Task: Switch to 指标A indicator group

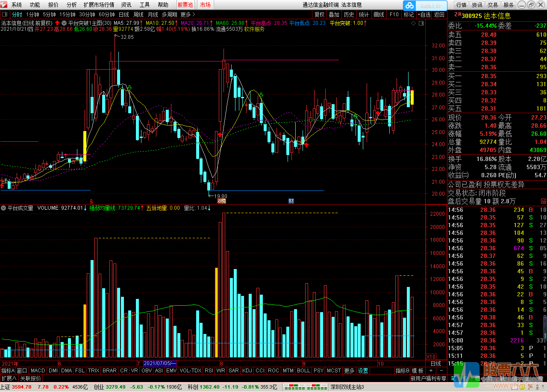Action: click(8, 371)
